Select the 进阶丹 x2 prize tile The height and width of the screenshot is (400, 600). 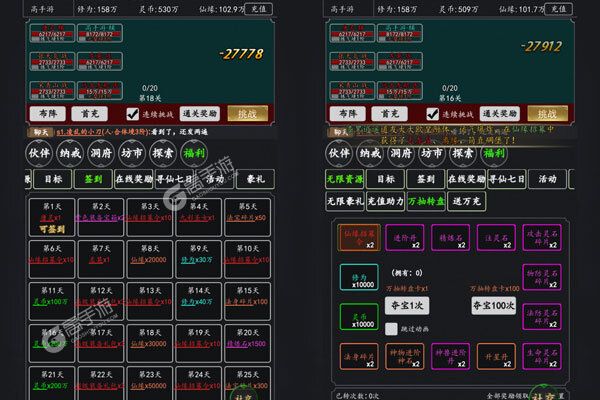coord(404,238)
